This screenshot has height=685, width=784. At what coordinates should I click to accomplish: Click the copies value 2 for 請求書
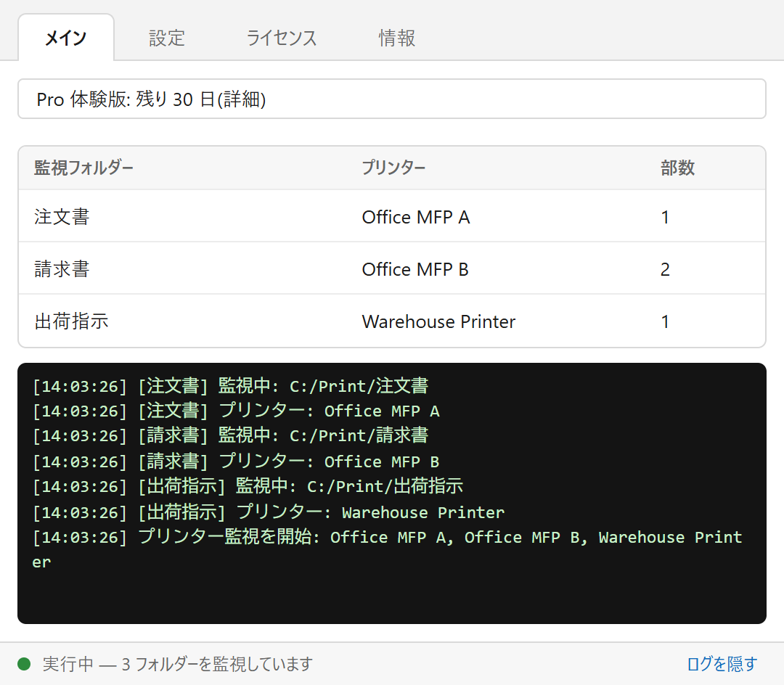coord(665,269)
